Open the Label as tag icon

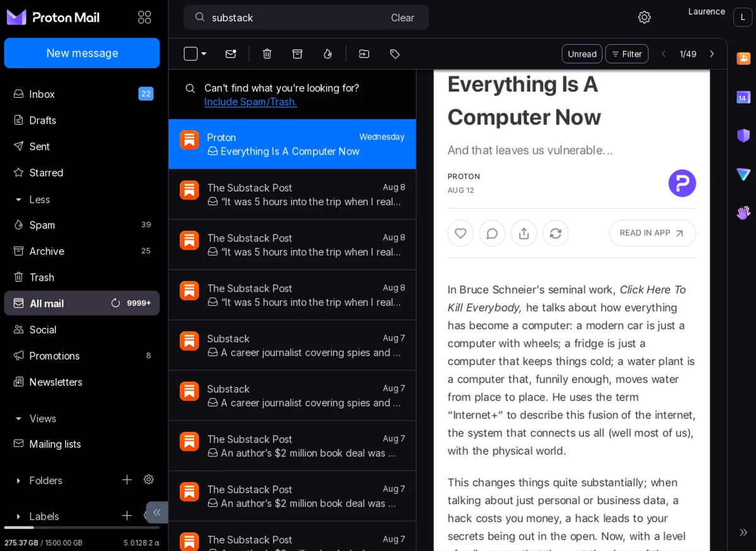(395, 54)
